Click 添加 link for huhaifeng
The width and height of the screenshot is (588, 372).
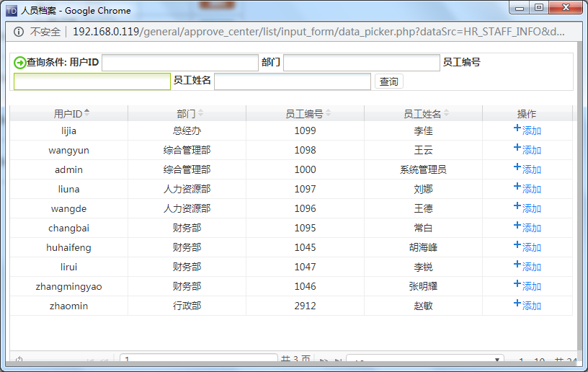[x=532, y=248]
